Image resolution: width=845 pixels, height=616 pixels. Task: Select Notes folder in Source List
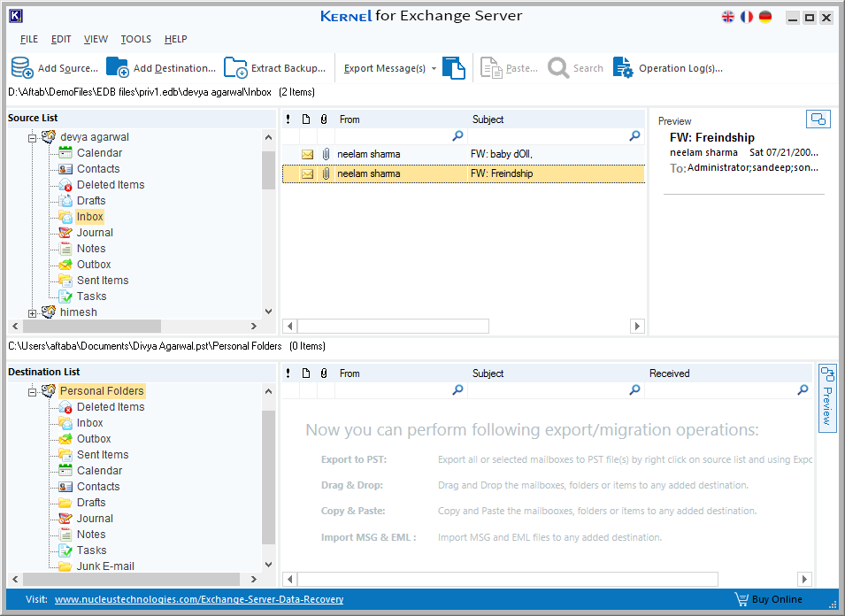pyautogui.click(x=91, y=249)
